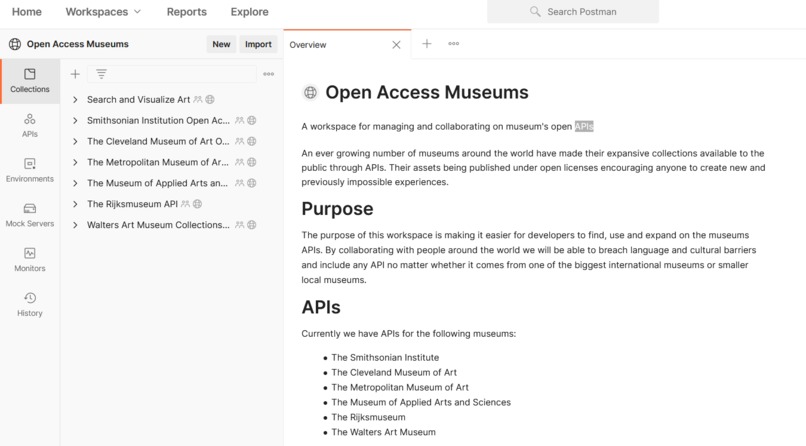Open collections panel more options ellipsis

(268, 74)
